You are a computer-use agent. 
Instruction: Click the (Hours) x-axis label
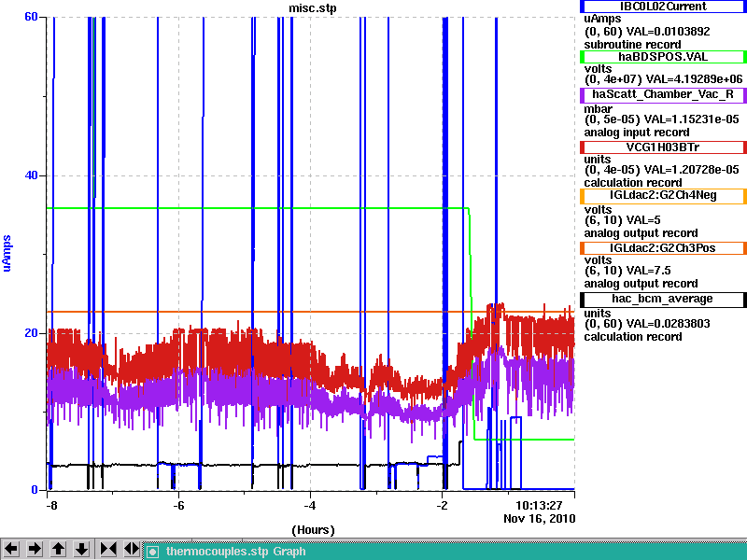point(313,530)
